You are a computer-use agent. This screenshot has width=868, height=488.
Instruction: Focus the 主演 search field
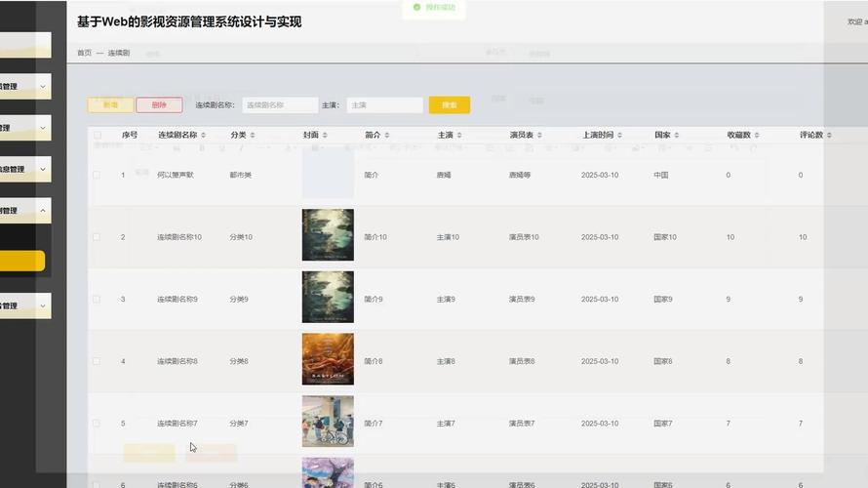tap(384, 104)
